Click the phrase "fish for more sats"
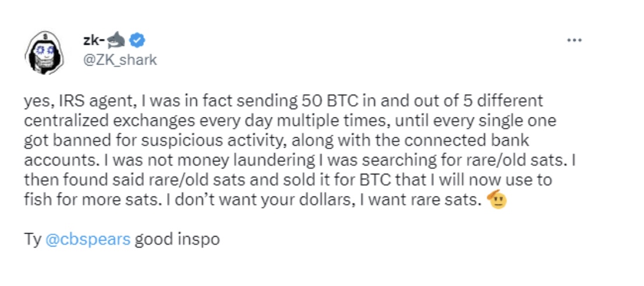644x286 pixels. pos(79,201)
